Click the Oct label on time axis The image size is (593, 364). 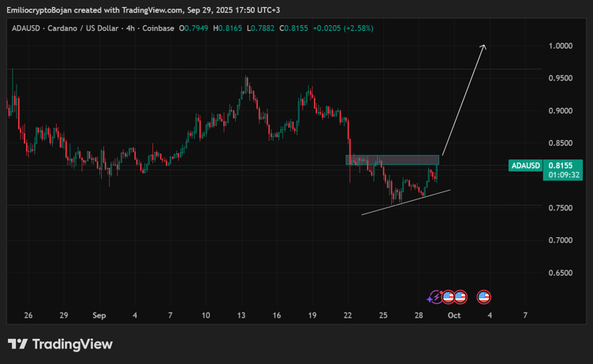pyautogui.click(x=453, y=315)
